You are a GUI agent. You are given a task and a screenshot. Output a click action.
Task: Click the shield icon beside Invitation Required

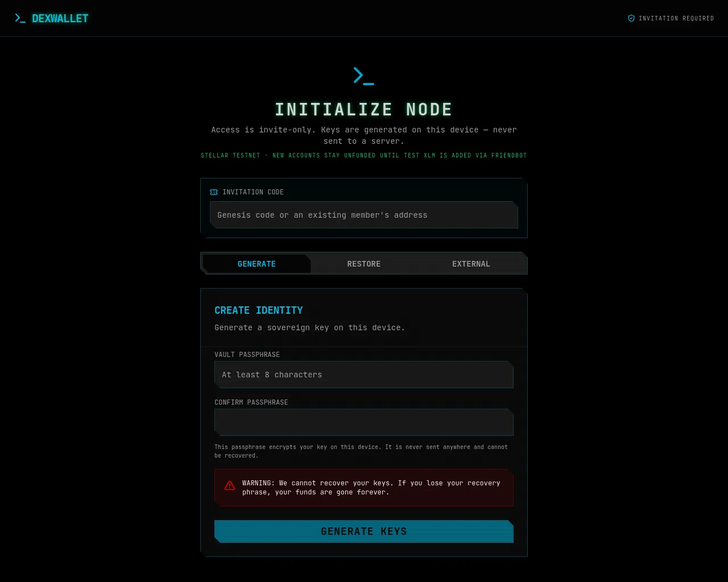[x=631, y=18]
